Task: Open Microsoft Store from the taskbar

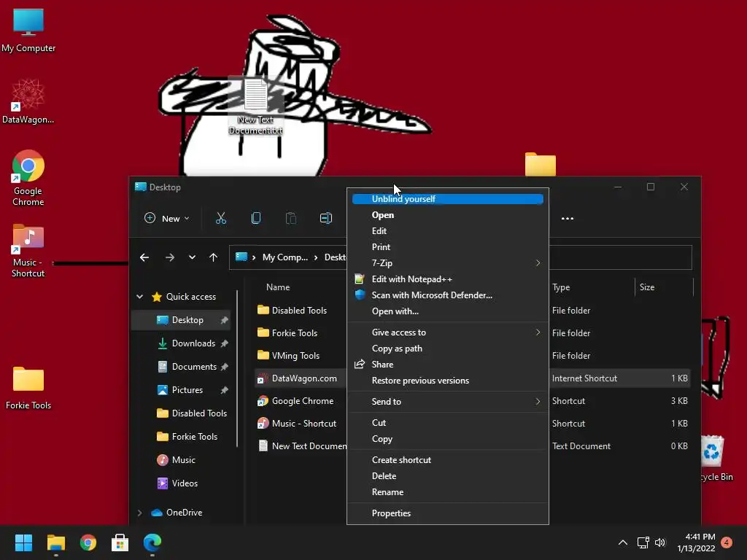Action: (120, 542)
